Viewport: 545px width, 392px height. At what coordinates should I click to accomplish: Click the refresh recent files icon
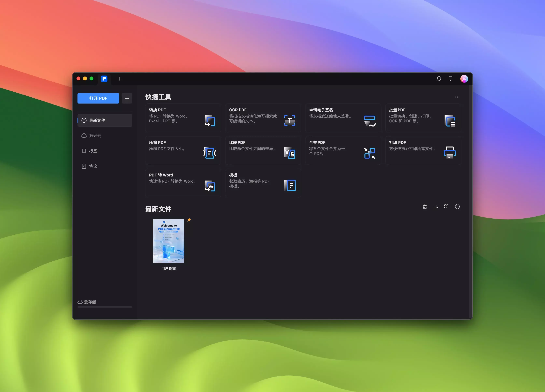457,207
